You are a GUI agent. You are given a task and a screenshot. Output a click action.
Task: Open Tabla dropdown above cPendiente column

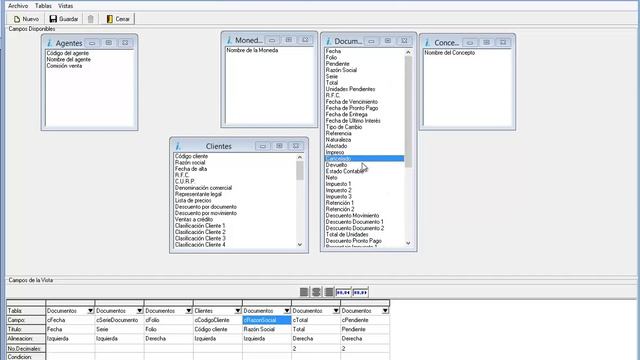pos(385,311)
